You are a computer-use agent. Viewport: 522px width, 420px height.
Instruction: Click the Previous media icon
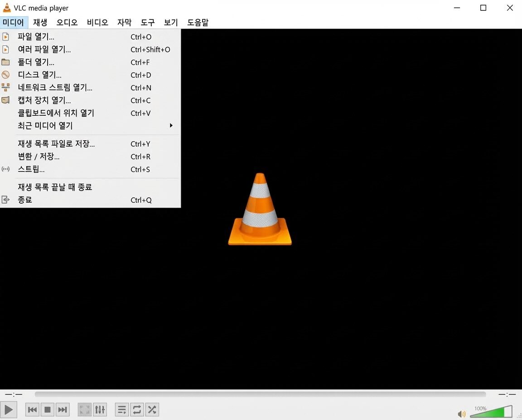tap(32, 410)
